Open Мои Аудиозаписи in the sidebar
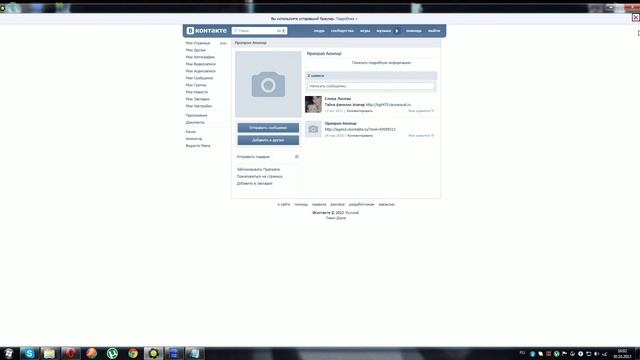The height and width of the screenshot is (360, 640). tap(200, 71)
